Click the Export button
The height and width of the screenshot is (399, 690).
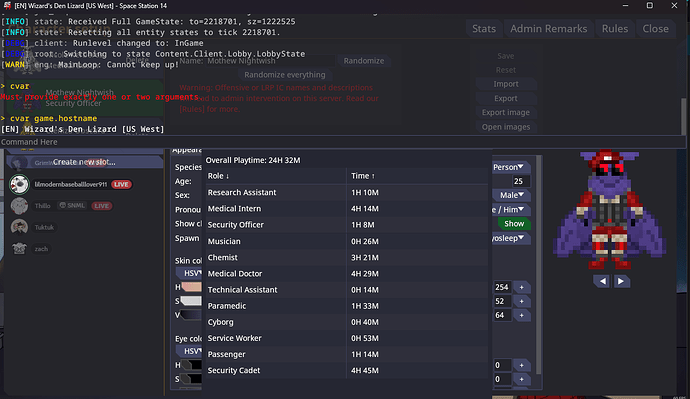pyautogui.click(x=506, y=99)
